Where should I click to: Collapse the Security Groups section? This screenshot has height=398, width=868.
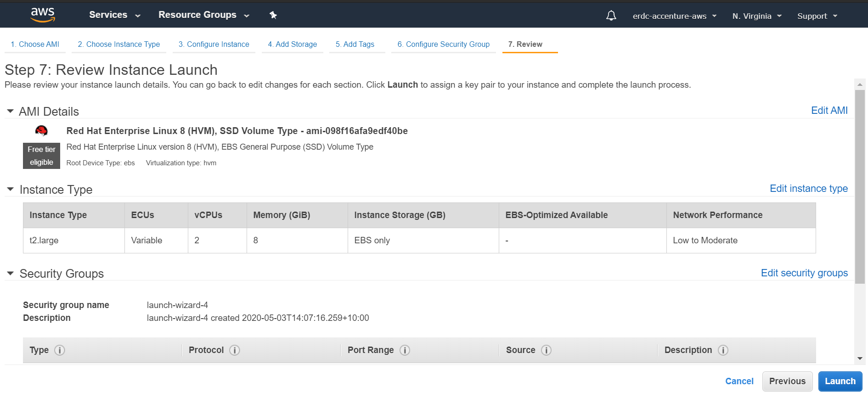pyautogui.click(x=10, y=274)
